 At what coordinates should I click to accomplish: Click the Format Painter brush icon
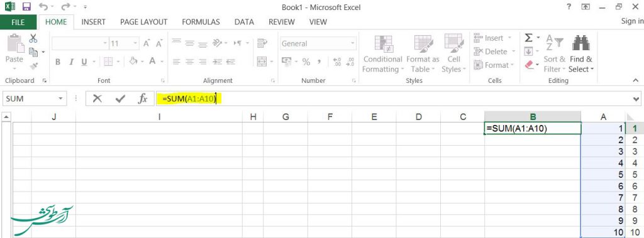click(33, 66)
